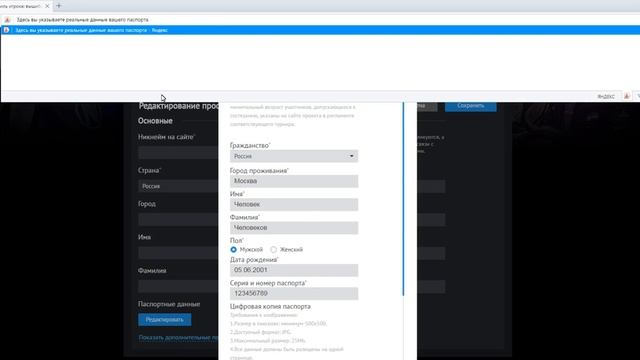Open the Показать дополнительные link
The height and width of the screenshot is (360, 640).
pos(178,338)
